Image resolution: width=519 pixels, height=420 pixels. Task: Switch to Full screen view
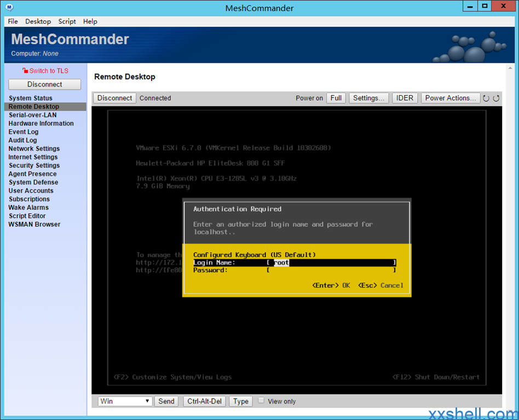336,98
